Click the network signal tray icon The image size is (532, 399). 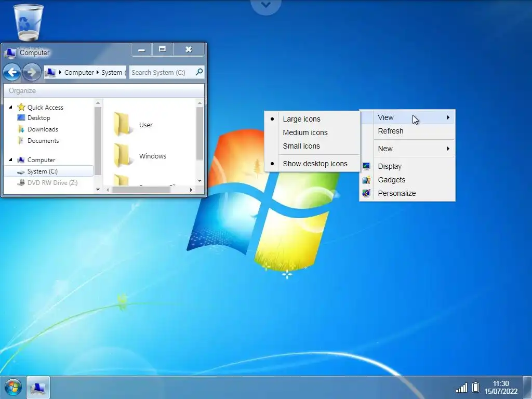(x=461, y=388)
